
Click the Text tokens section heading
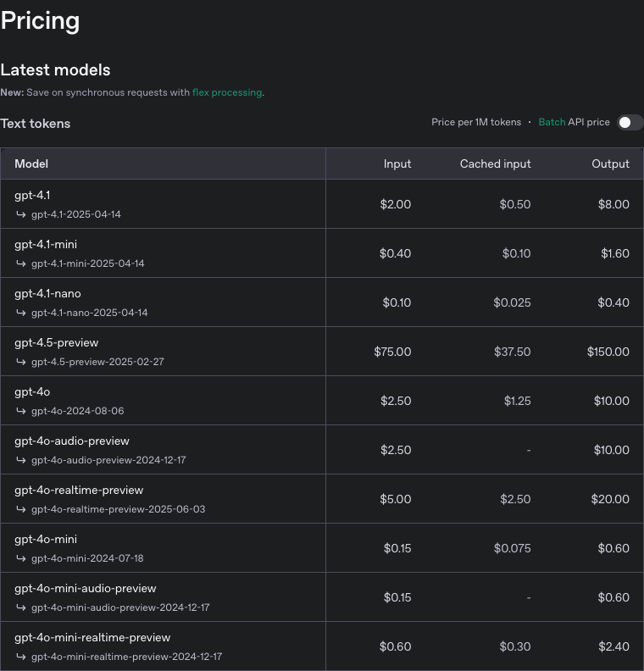(x=35, y=124)
